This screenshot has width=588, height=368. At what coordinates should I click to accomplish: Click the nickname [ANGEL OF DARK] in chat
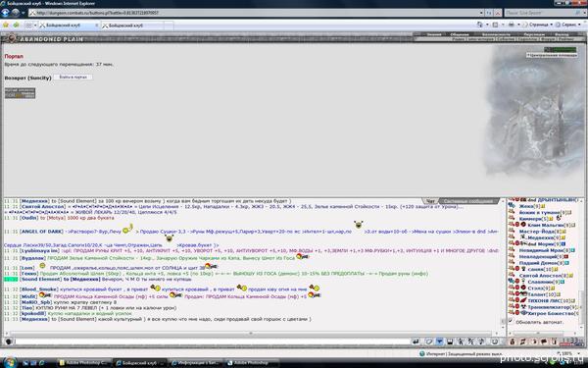tap(41, 232)
